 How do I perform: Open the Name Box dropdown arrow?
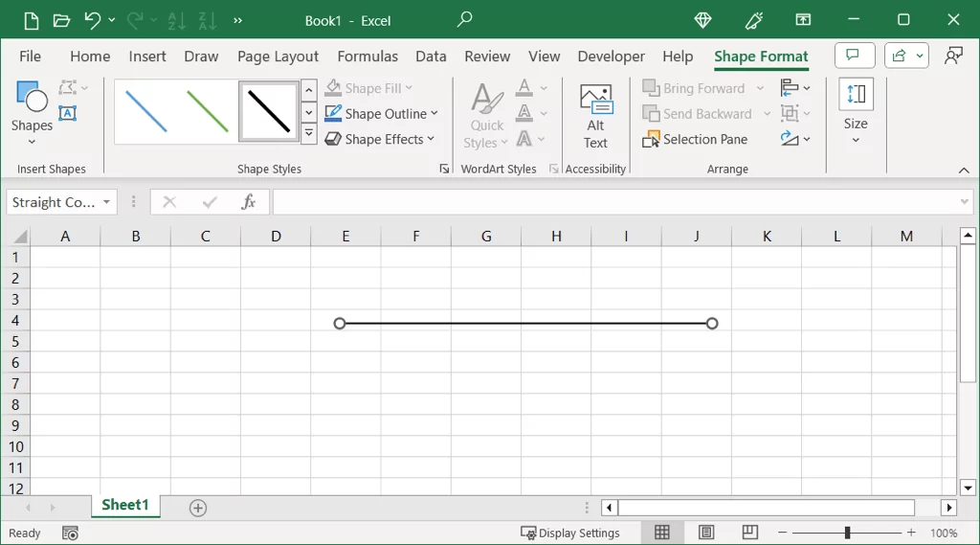pyautogui.click(x=106, y=202)
